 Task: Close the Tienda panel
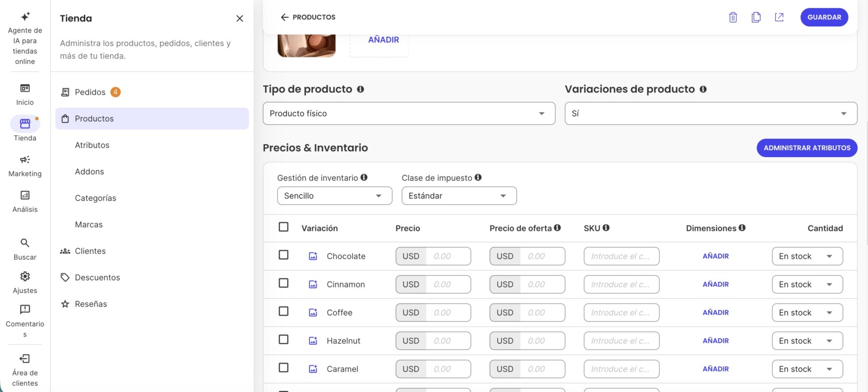pos(240,18)
